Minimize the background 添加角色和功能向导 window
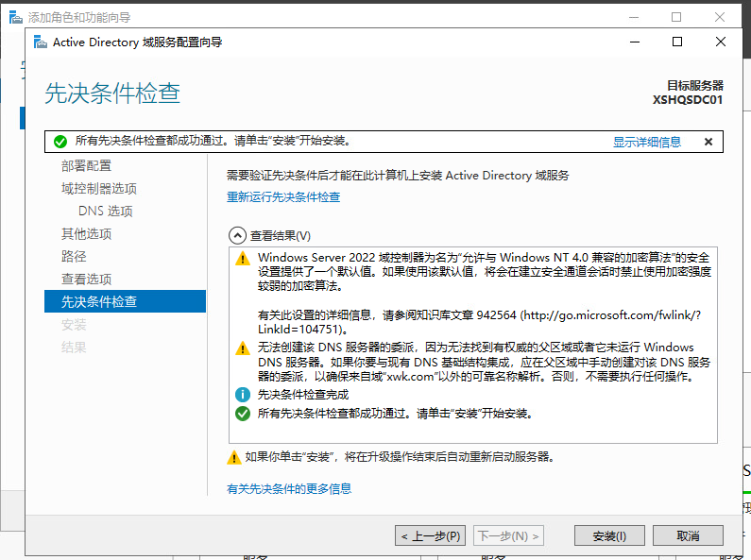 click(634, 17)
